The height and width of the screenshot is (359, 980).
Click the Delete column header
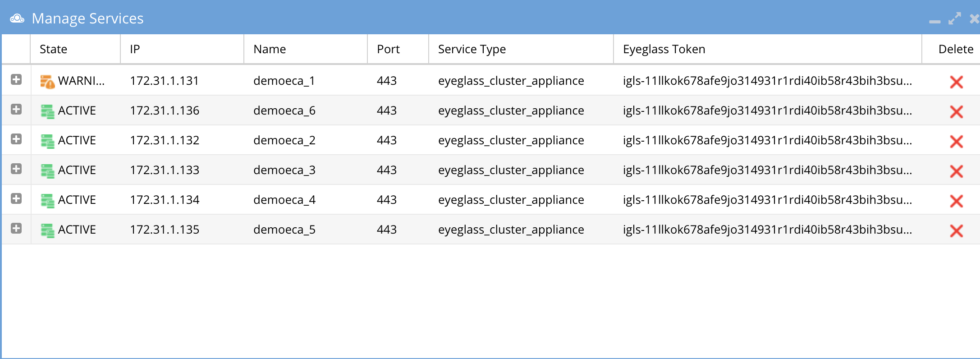tap(951, 49)
